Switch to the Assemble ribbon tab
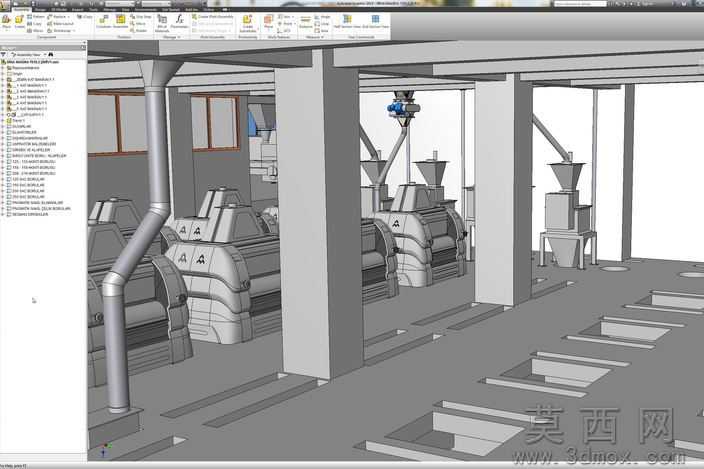 (x=21, y=9)
